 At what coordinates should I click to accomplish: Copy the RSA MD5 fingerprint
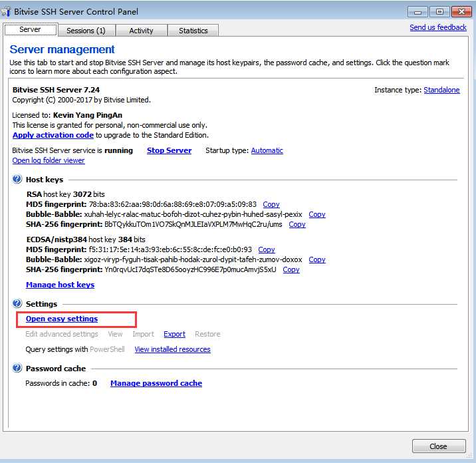click(271, 204)
